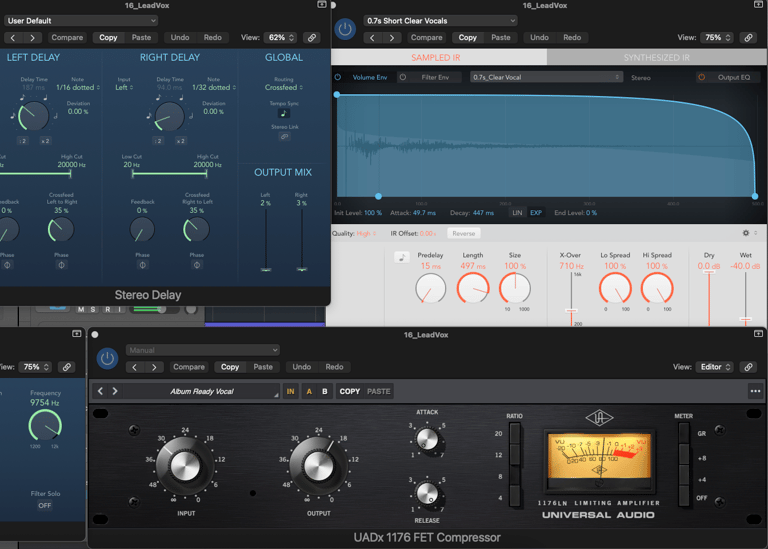768x549 pixels.
Task: Halve left delay time with :2 button
Action: pos(23,141)
